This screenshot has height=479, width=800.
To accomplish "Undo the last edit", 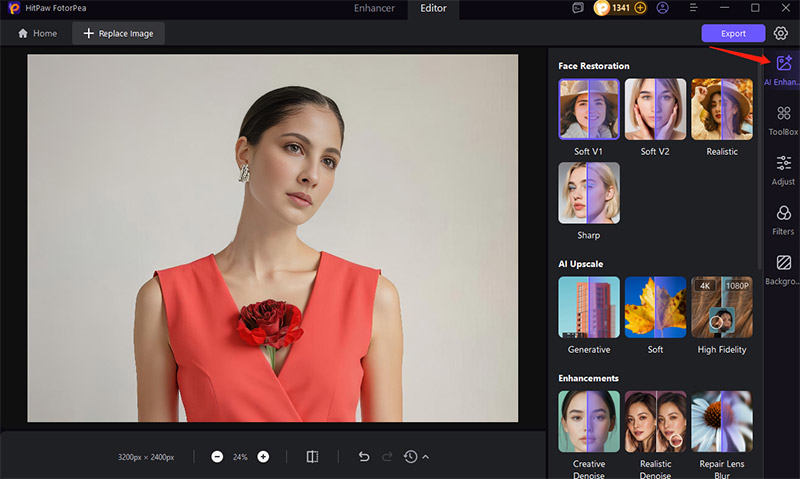I will tap(364, 457).
